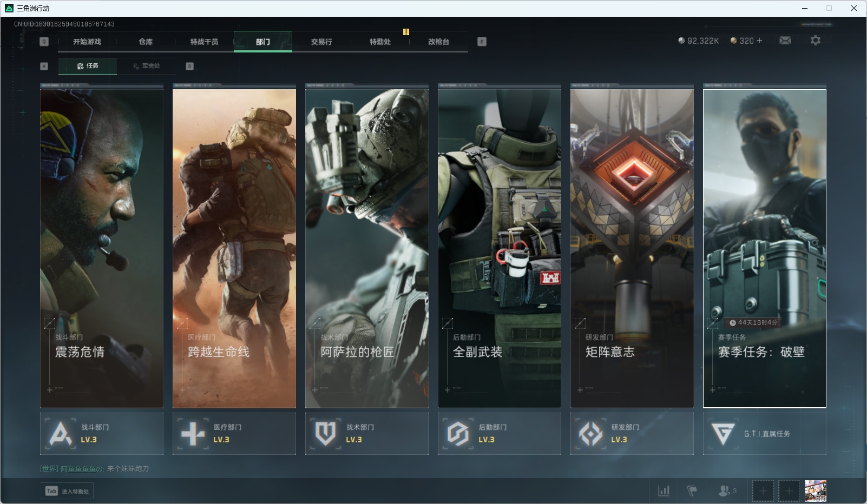
Task: Open the 赛季任务：破壁 card
Action: click(765, 249)
